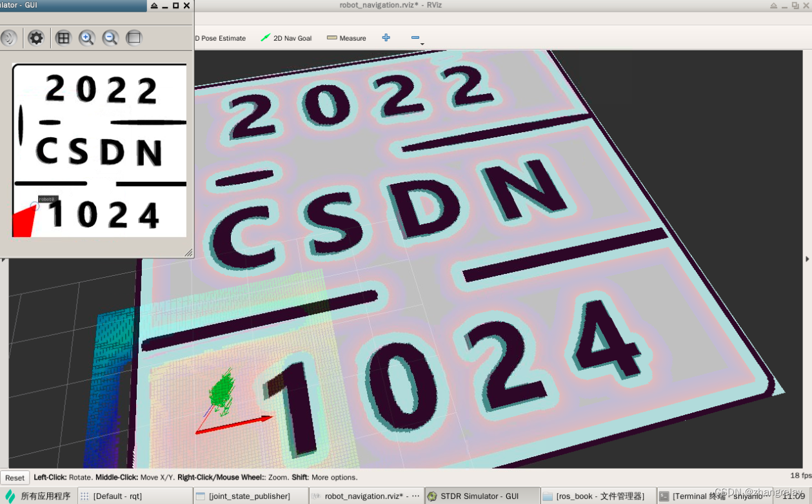Shade the STDR Simulator window with triangle button
812x504 pixels.
coord(154,6)
